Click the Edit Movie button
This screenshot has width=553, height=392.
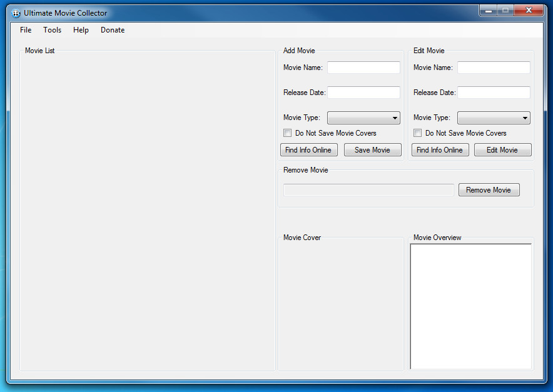coord(502,150)
